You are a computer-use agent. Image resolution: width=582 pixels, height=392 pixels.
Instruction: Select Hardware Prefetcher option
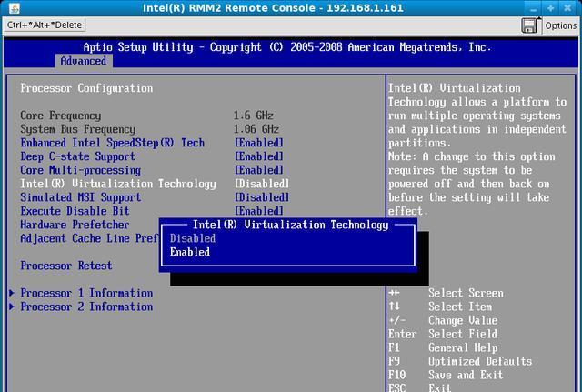[x=75, y=225]
